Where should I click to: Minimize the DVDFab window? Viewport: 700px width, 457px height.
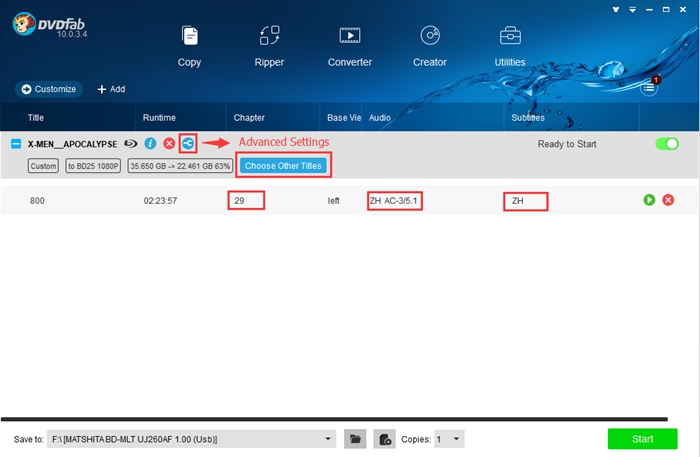pyautogui.click(x=650, y=9)
